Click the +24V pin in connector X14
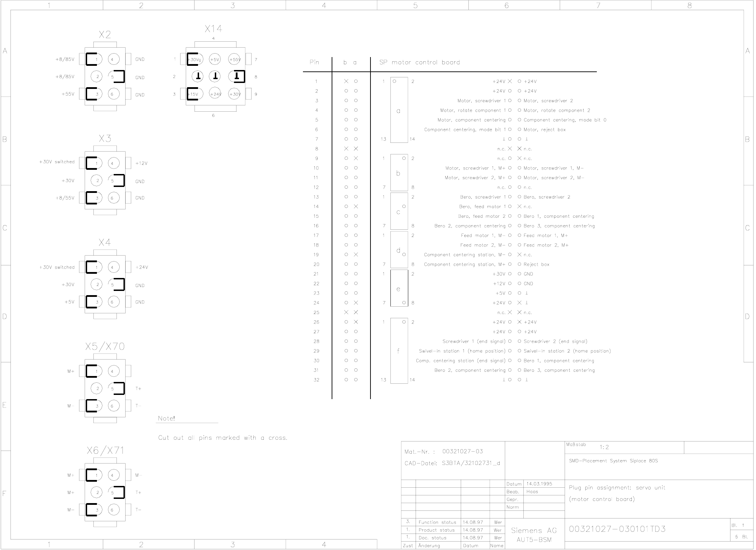The width and height of the screenshot is (756, 550). pos(215,93)
